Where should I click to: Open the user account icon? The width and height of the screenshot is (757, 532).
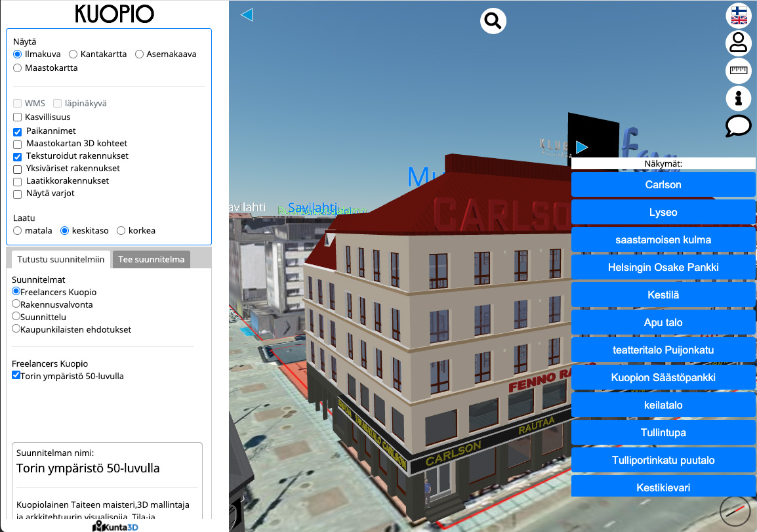click(x=738, y=43)
